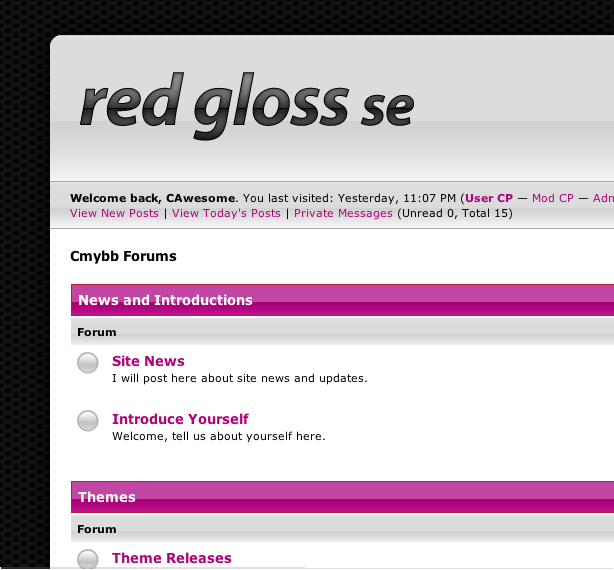Screen dimensions: 614x570
Task: Click the Forum column header under Themes
Action: (x=97, y=529)
